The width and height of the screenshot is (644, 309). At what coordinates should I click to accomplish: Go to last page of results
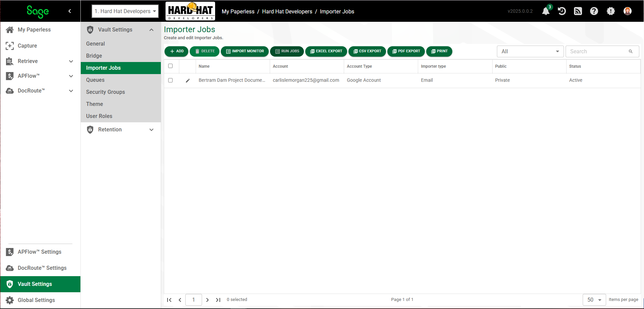pos(218,300)
